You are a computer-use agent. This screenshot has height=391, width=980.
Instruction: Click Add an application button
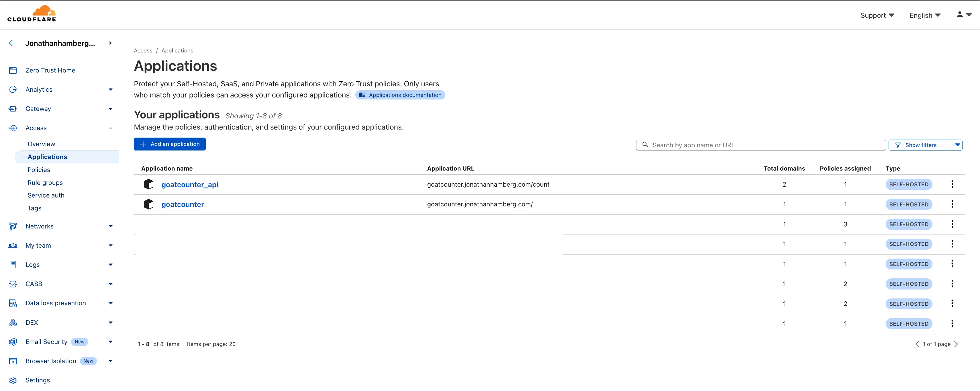click(170, 144)
